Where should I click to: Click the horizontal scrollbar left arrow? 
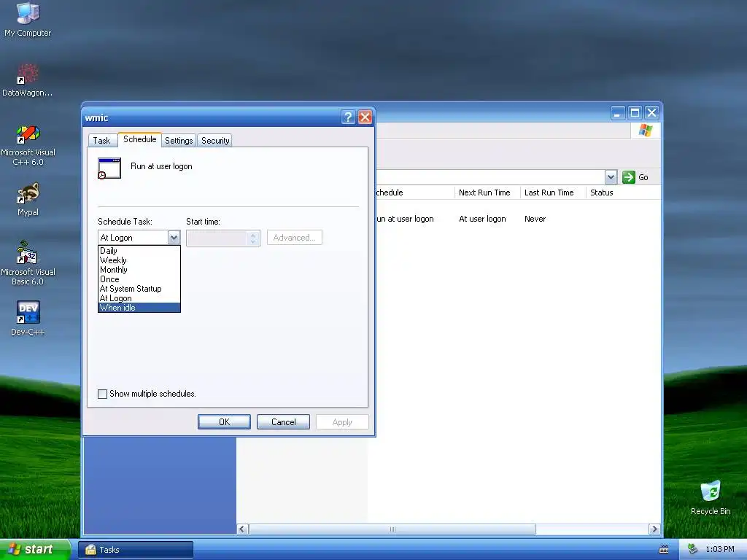[x=242, y=529]
